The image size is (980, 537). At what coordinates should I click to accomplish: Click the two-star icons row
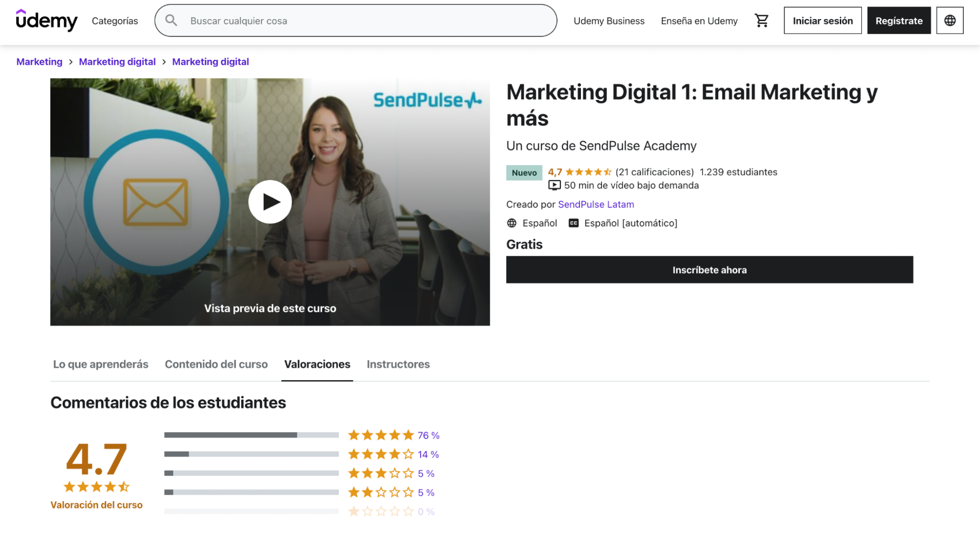click(x=381, y=492)
